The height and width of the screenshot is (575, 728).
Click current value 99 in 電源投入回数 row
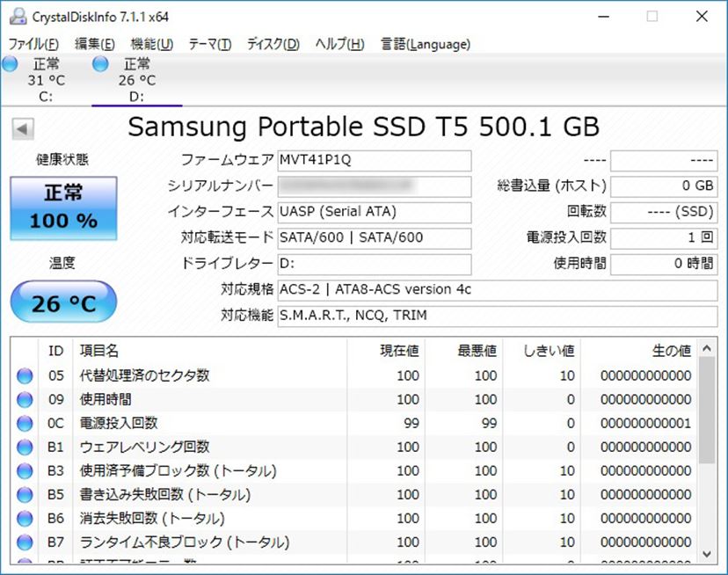(x=411, y=423)
